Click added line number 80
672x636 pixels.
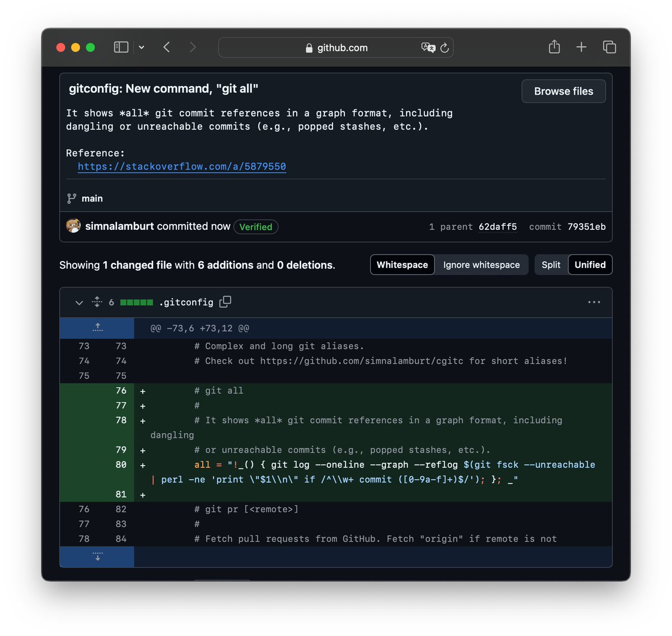coord(121,465)
